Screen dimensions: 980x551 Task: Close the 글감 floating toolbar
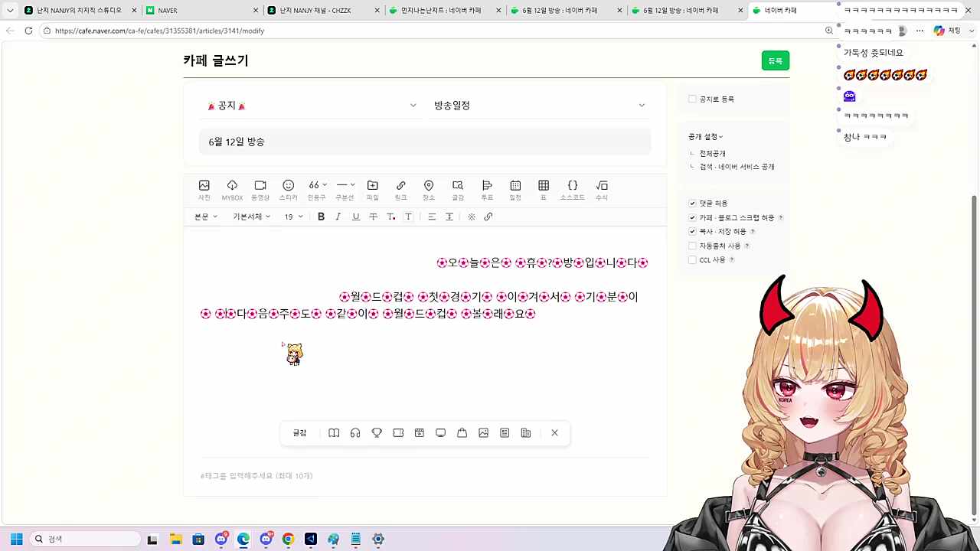pos(554,433)
